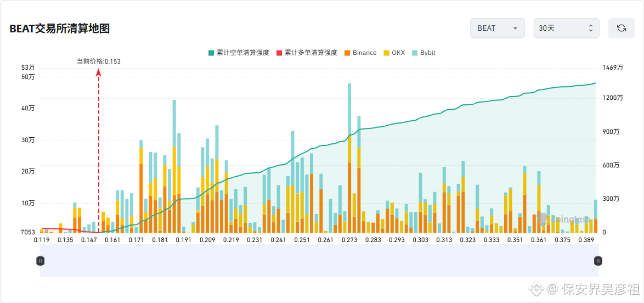Viewport: 644px width, 303px height.
Task: Click the 0.313 price axis label
Action: tap(444, 240)
